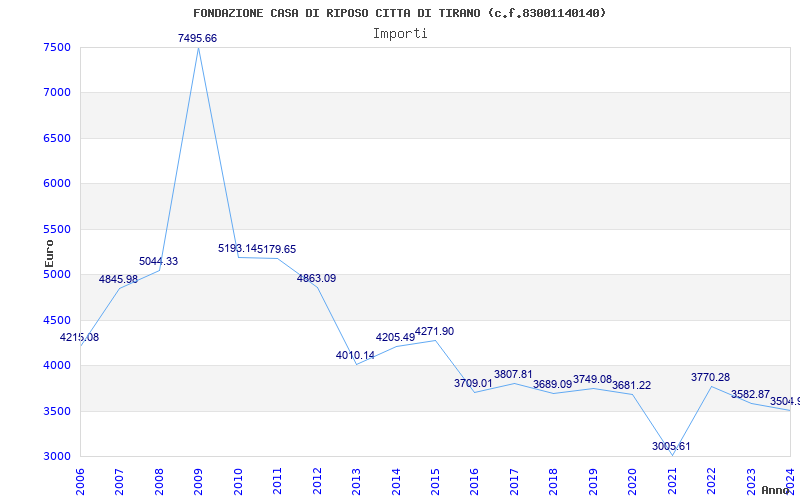This screenshot has height=500, width=800.
Task: Click the 4845.98 data label
Action: [118, 279]
